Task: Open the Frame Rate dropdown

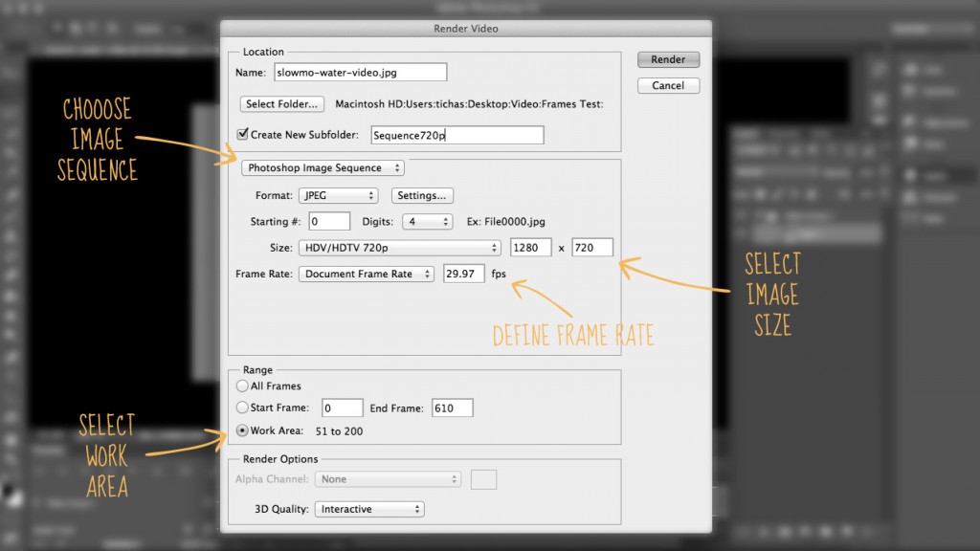Action: coord(367,274)
